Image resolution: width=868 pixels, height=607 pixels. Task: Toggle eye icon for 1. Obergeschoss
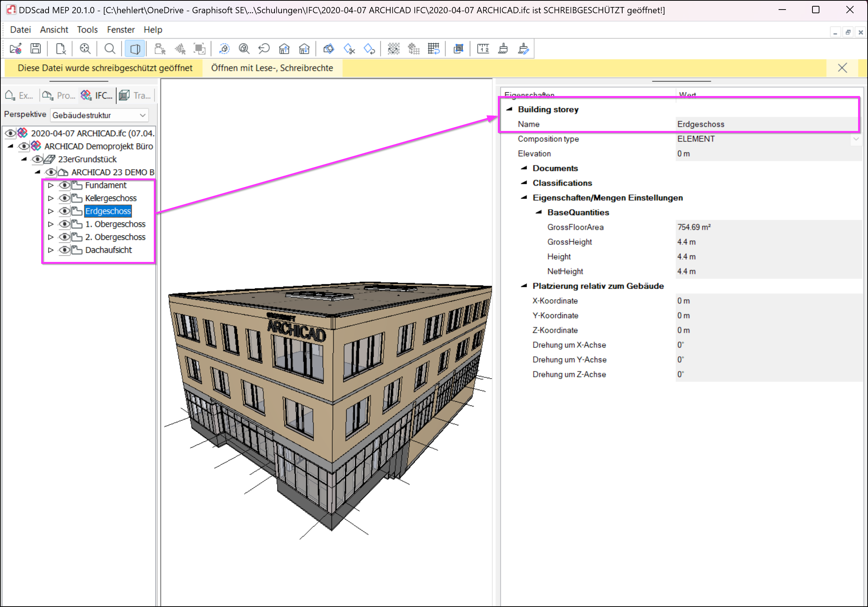pyautogui.click(x=64, y=224)
